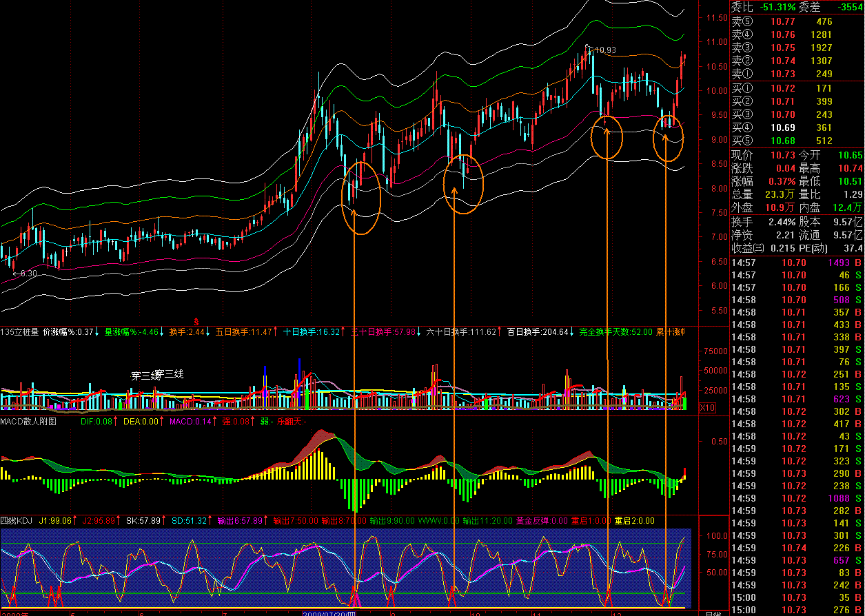
Task: Click the tick trade with 657 S volume
Action: [x=797, y=560]
